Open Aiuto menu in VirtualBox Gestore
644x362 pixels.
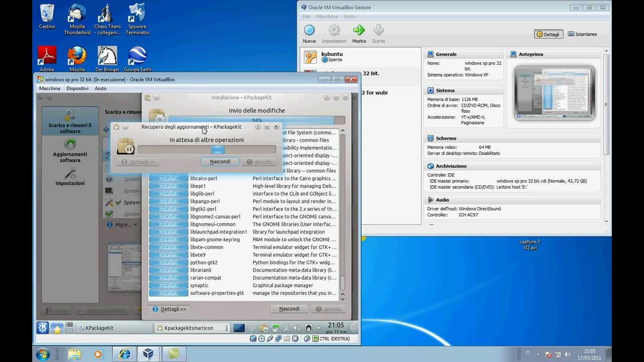[350, 17]
